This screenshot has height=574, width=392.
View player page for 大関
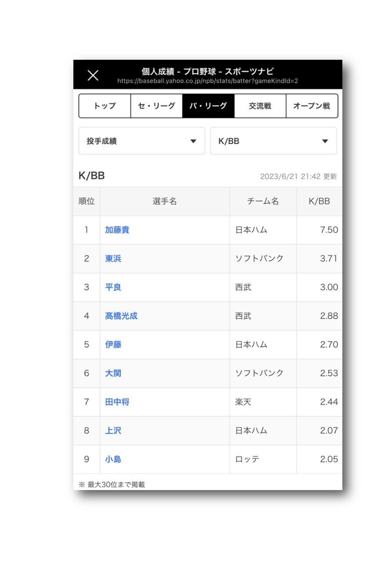click(x=113, y=373)
